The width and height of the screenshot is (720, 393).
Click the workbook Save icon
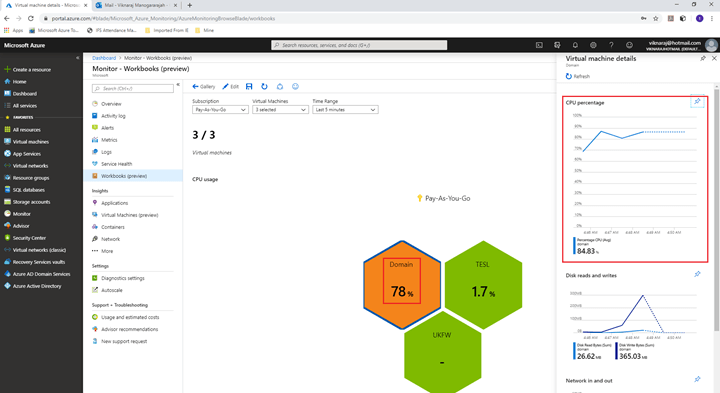pos(249,86)
